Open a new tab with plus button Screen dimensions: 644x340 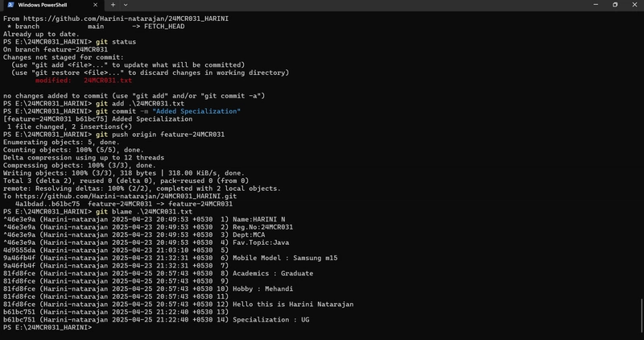(113, 5)
